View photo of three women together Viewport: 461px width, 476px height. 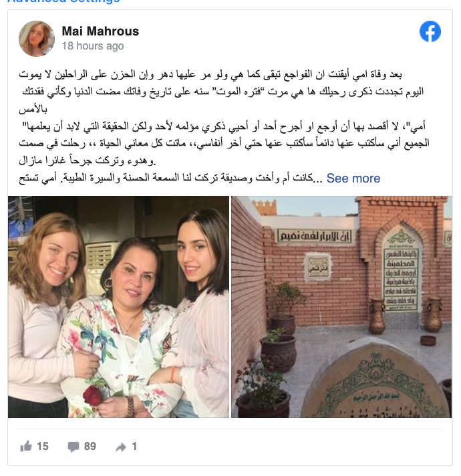[x=118, y=307]
